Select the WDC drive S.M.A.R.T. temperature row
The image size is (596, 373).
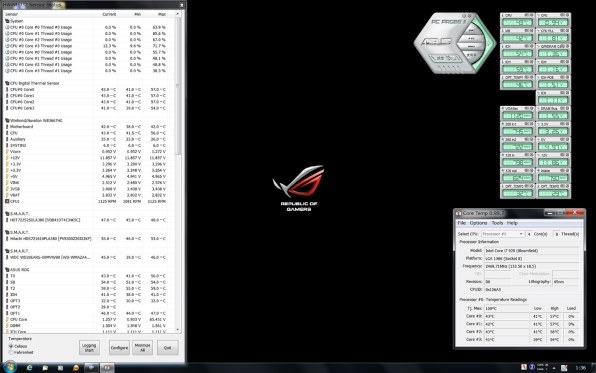[x=86, y=257]
